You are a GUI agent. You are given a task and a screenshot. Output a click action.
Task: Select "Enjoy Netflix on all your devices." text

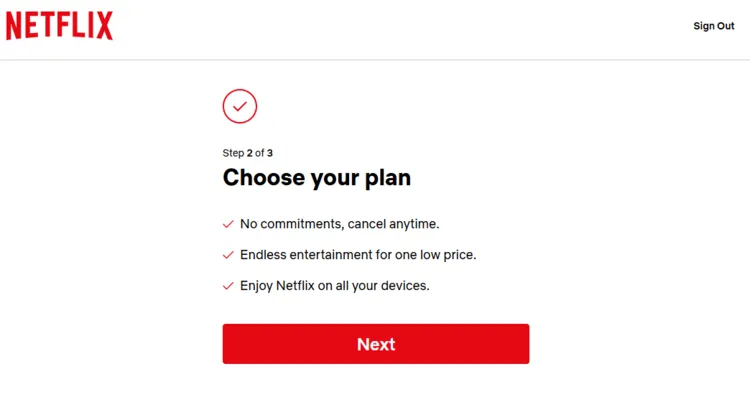tap(334, 286)
